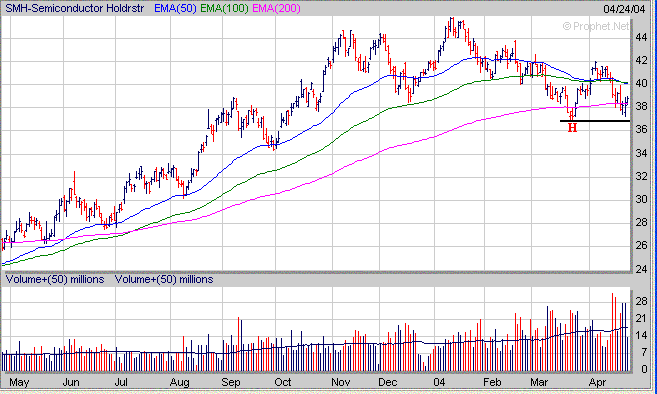This screenshot has height=394, width=657.
Task: Click the 40 price axis value
Action: tap(641, 83)
